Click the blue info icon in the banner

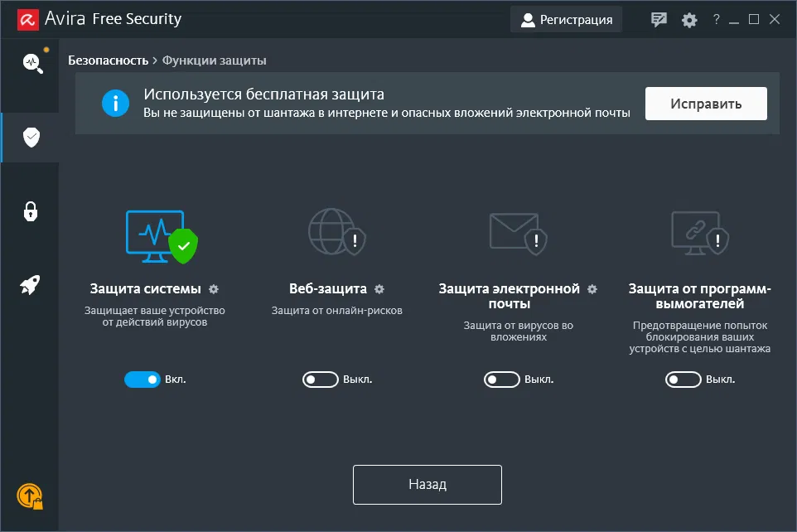tap(116, 104)
